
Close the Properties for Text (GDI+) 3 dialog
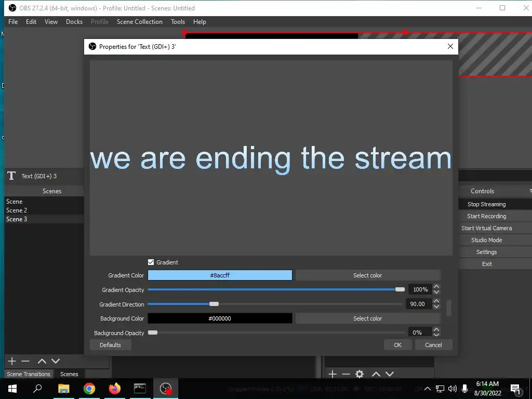(450, 46)
